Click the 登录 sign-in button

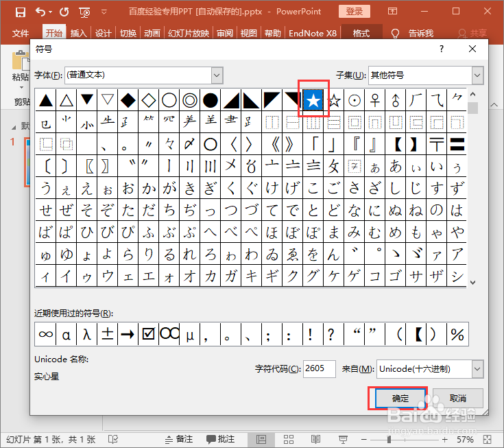pos(355,12)
